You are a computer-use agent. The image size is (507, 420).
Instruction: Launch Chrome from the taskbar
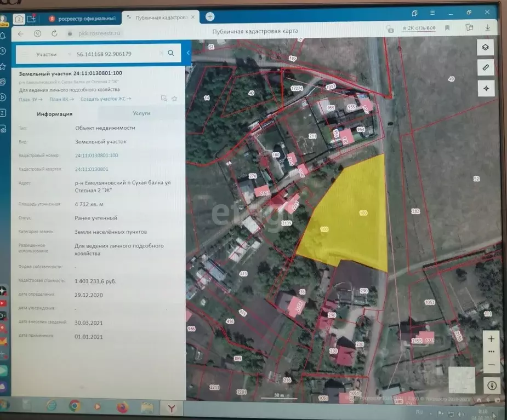75,406
